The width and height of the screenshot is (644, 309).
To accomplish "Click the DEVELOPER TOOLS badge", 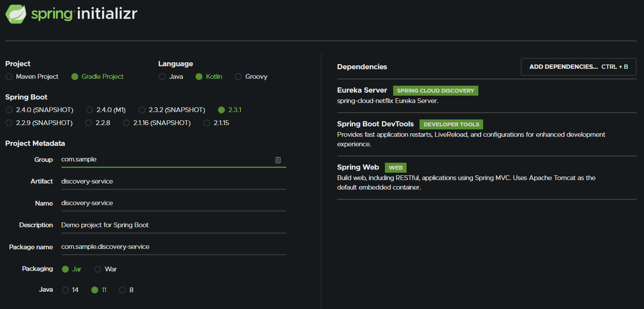I will (x=451, y=124).
